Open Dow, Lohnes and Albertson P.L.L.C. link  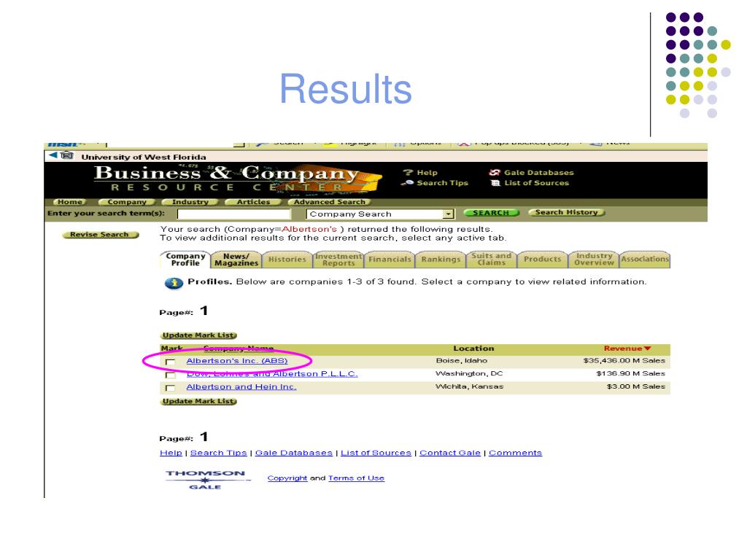tap(272, 374)
